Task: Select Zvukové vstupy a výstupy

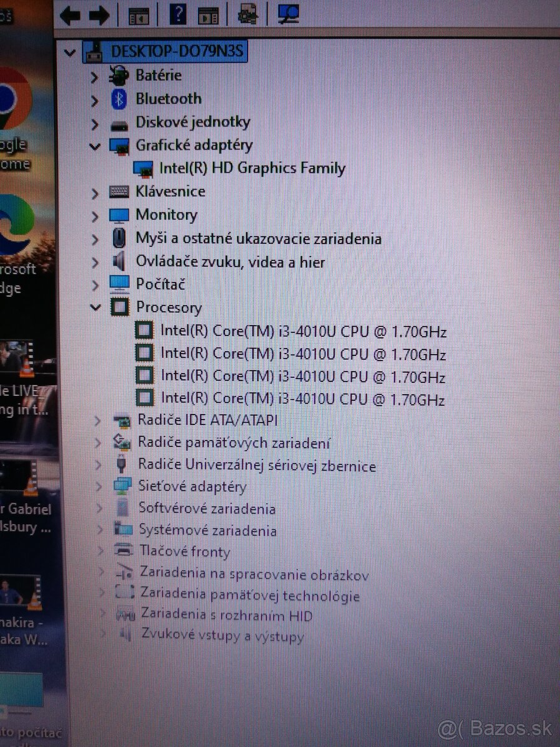Action: 223,636
